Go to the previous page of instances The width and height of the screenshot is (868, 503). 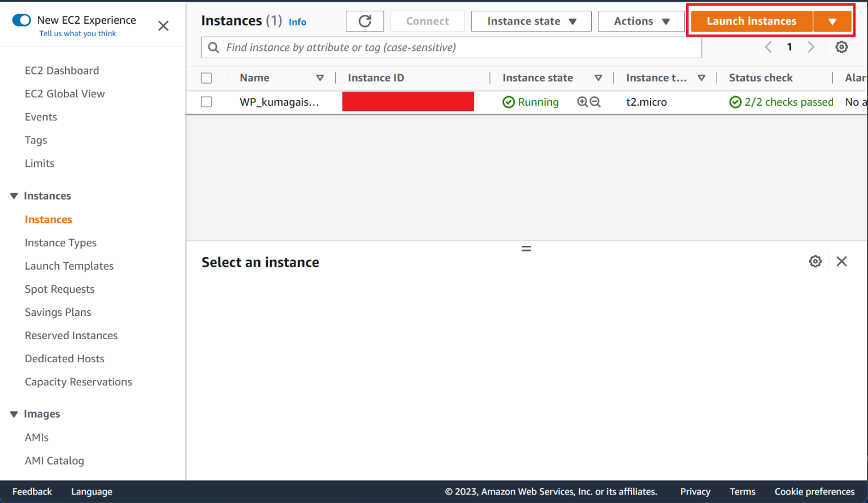[768, 47]
